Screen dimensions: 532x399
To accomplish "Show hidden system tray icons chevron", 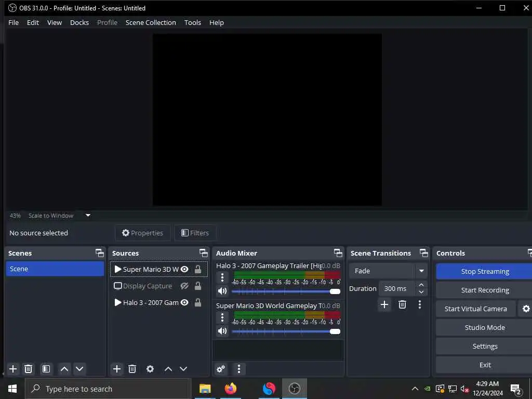I will (x=415, y=389).
